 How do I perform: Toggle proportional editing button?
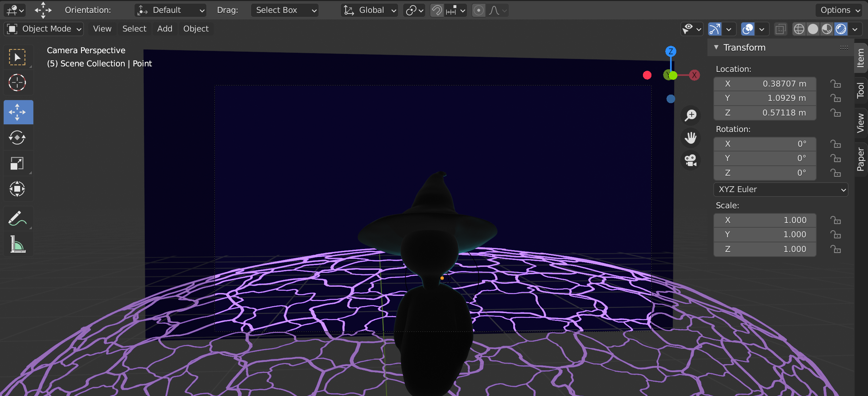click(478, 10)
